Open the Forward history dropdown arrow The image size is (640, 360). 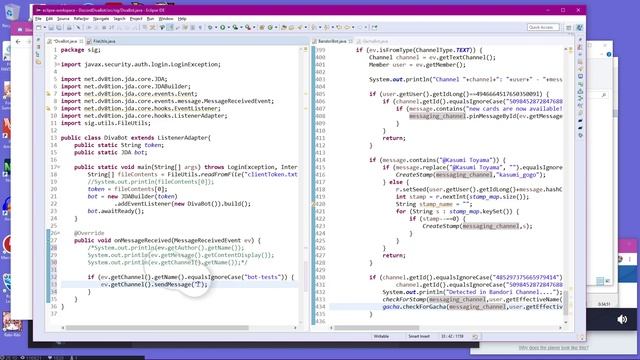tap(366, 27)
